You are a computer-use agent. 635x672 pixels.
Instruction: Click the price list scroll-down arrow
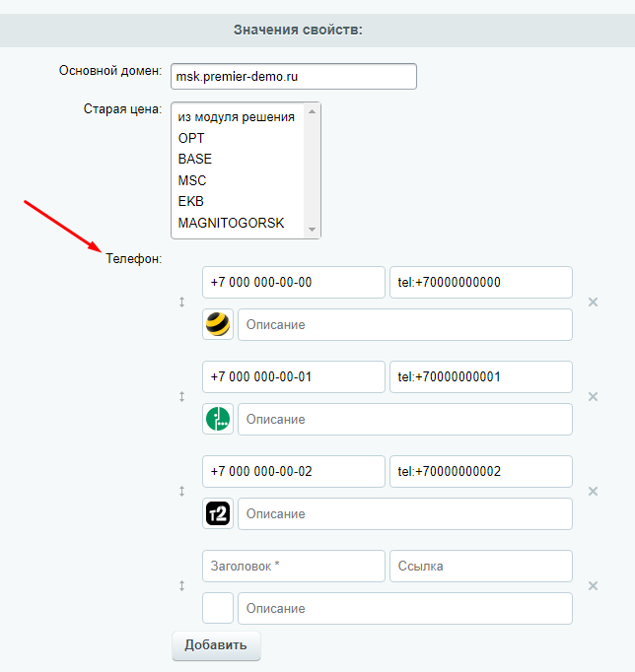click(313, 230)
